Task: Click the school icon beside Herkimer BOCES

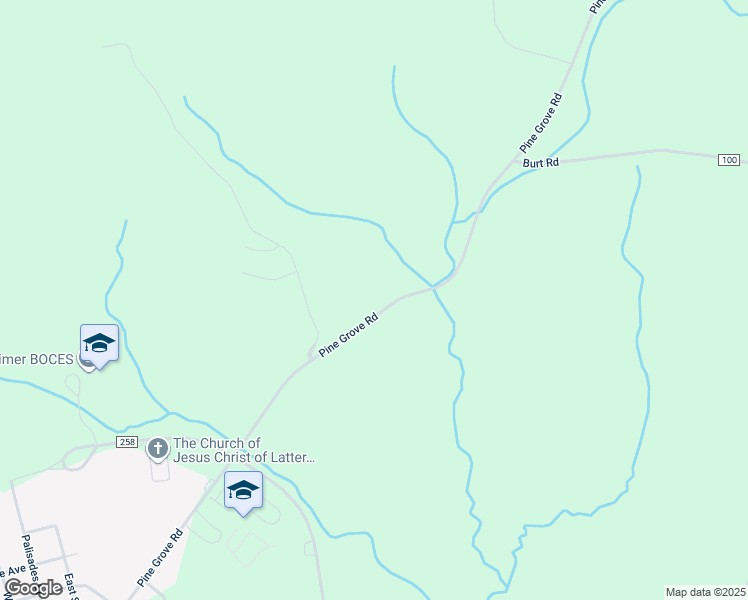Action: [99, 344]
